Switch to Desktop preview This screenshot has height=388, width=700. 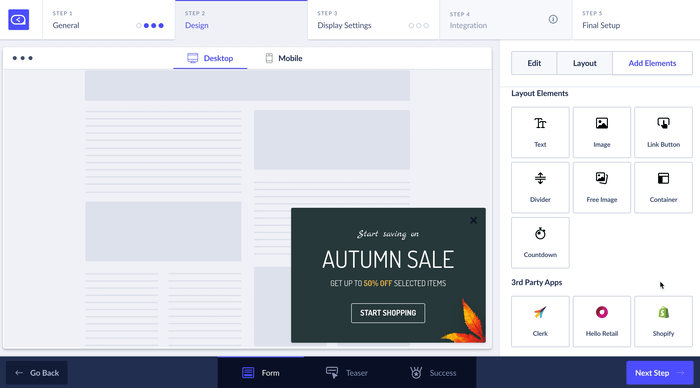210,58
